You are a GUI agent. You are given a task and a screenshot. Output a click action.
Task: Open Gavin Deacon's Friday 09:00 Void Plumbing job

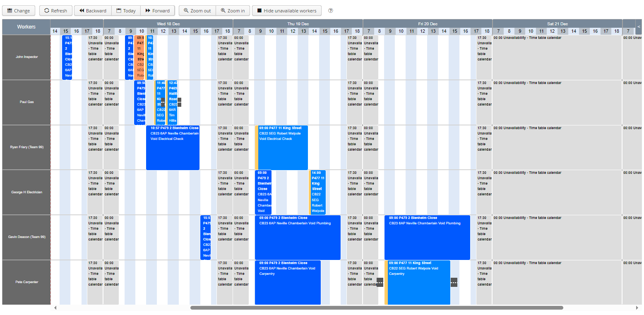(428, 238)
